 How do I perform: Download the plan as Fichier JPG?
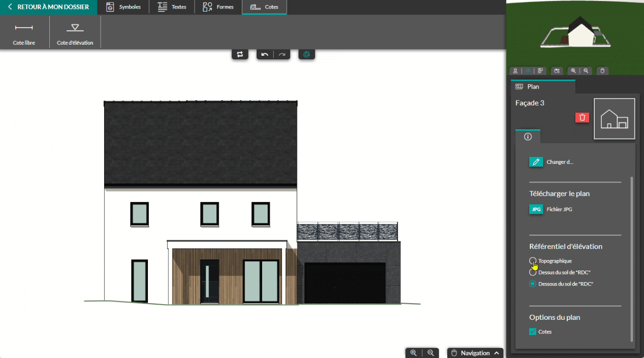point(536,209)
